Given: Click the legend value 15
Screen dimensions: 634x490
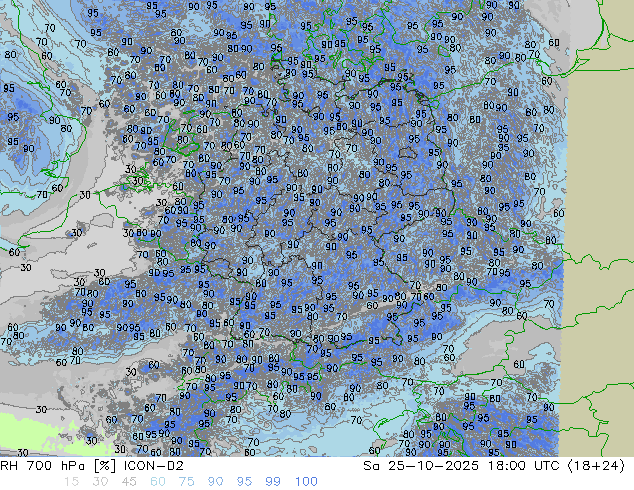Looking at the screenshot, I should click(x=71, y=481).
